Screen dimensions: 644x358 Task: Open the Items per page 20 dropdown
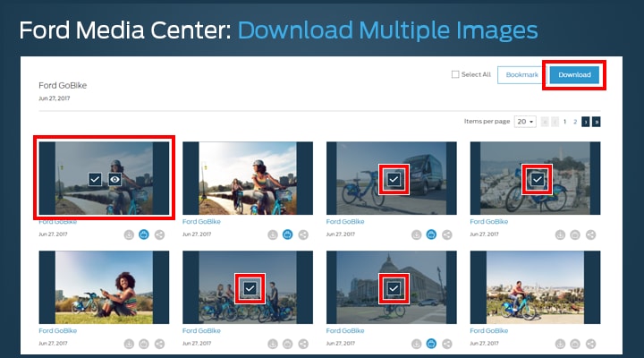pyautogui.click(x=525, y=122)
